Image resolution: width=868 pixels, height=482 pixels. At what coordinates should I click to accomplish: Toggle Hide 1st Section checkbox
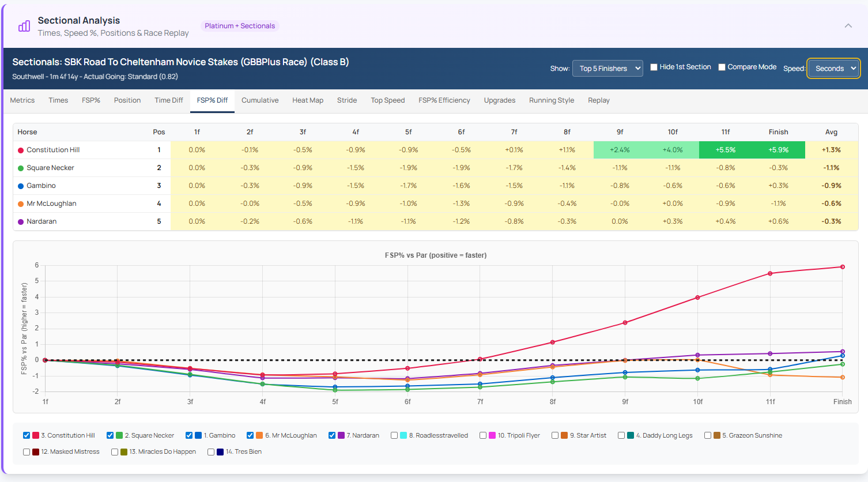coord(654,67)
